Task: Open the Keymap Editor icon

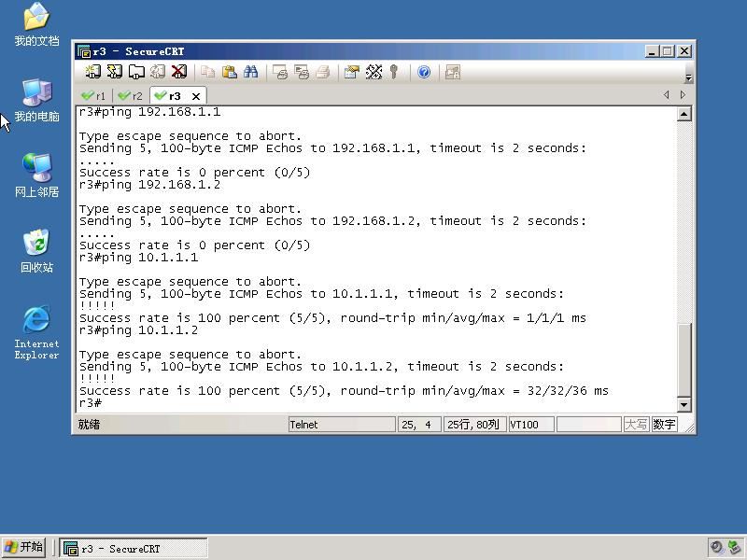Action: [374, 72]
